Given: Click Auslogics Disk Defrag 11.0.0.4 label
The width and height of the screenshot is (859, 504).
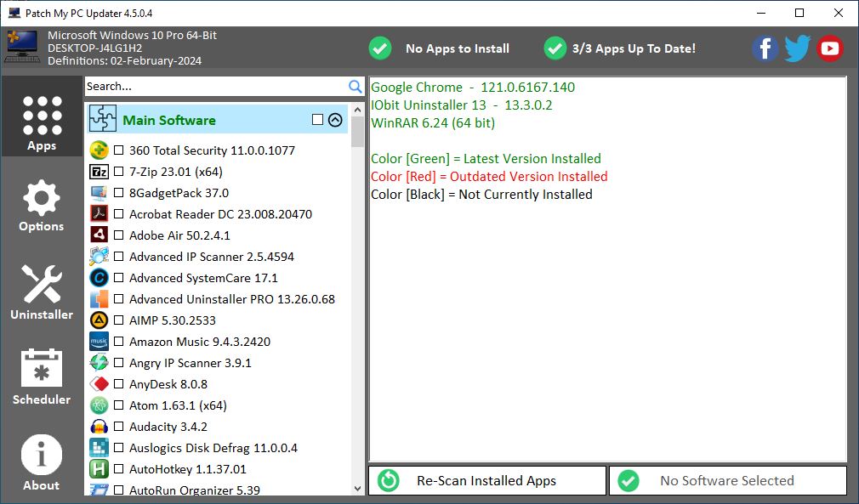Looking at the screenshot, I should 213,448.
